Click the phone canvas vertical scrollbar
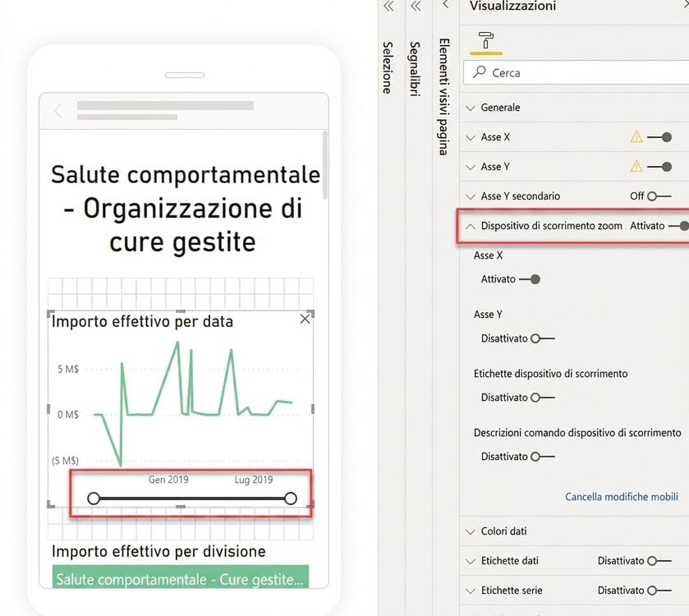689x616 pixels. pyautogui.click(x=325, y=165)
